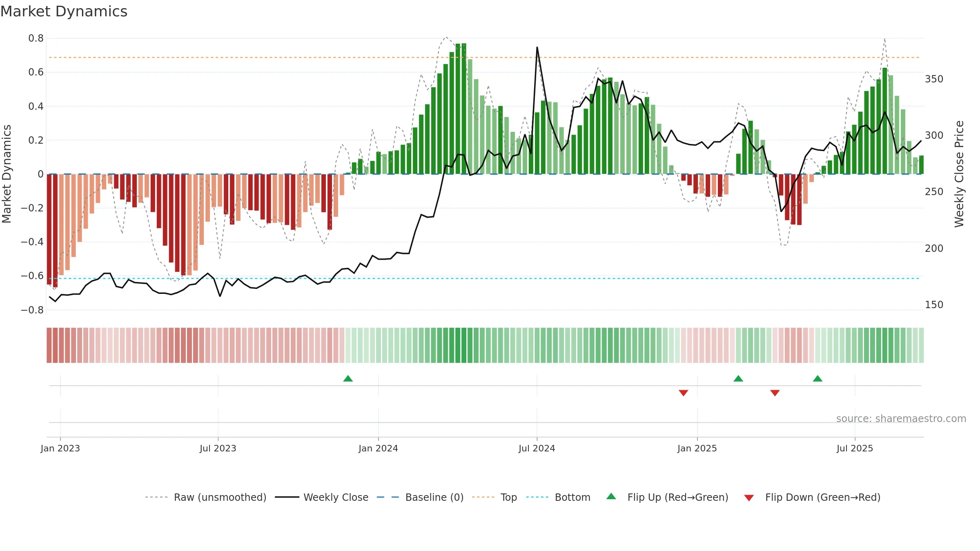Click the −0.8 left axis tick label
Viewport: 980px width, 551px height.
tap(32, 310)
